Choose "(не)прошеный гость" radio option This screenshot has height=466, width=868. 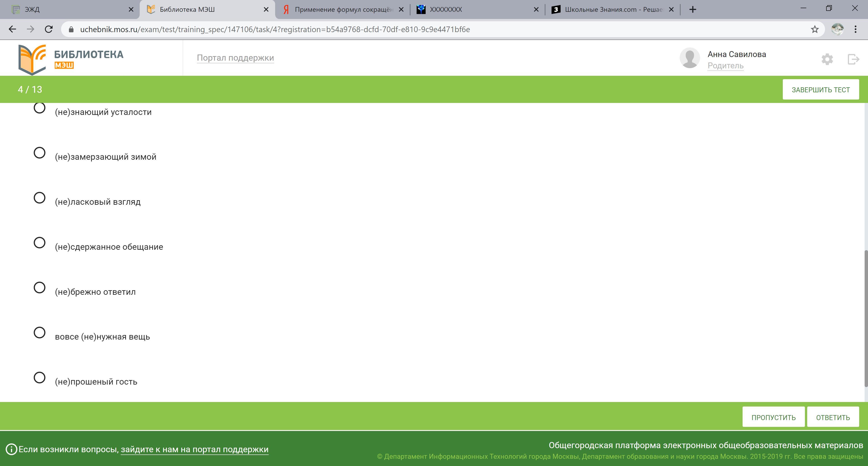(39, 378)
